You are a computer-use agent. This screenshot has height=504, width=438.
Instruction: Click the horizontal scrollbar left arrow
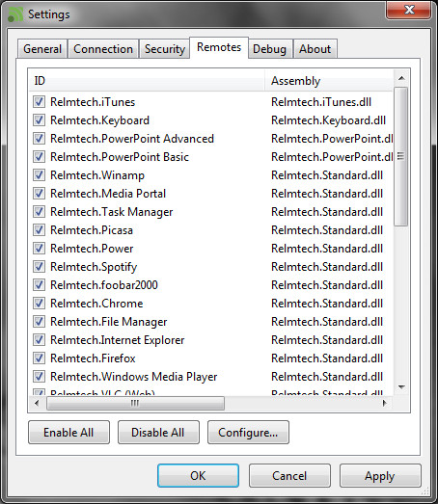pos(37,403)
